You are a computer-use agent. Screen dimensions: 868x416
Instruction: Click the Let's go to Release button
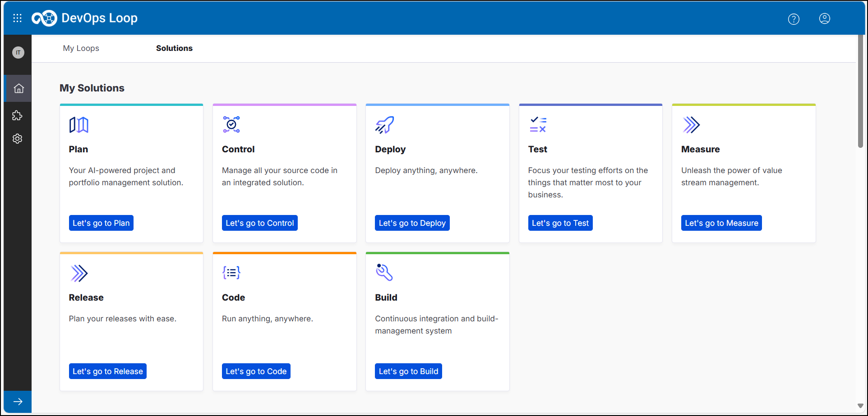tap(107, 371)
